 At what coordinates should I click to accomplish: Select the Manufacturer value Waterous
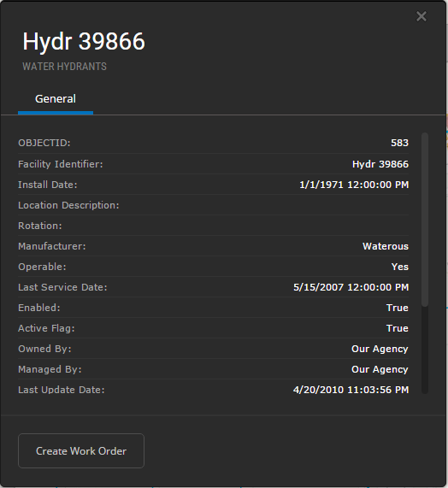386,246
